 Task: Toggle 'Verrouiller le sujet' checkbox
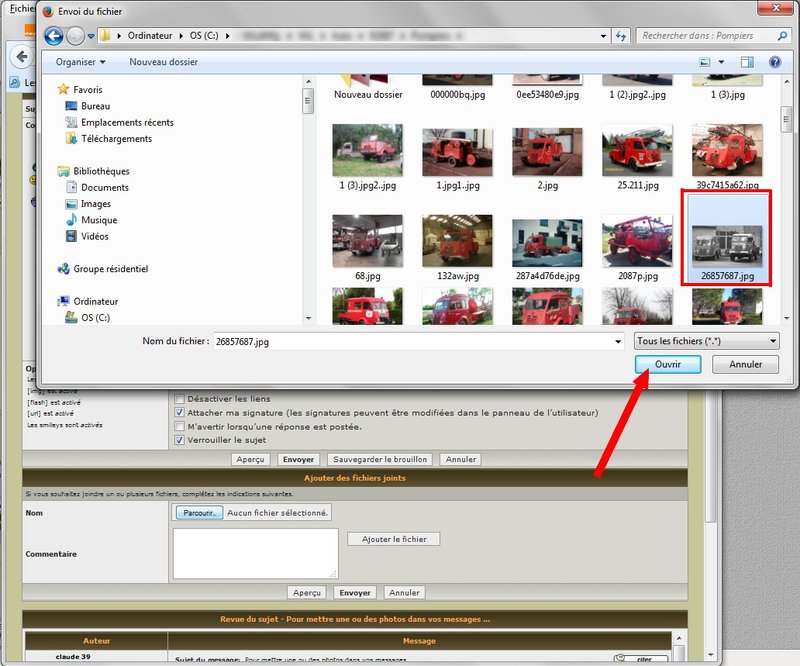(x=180, y=440)
